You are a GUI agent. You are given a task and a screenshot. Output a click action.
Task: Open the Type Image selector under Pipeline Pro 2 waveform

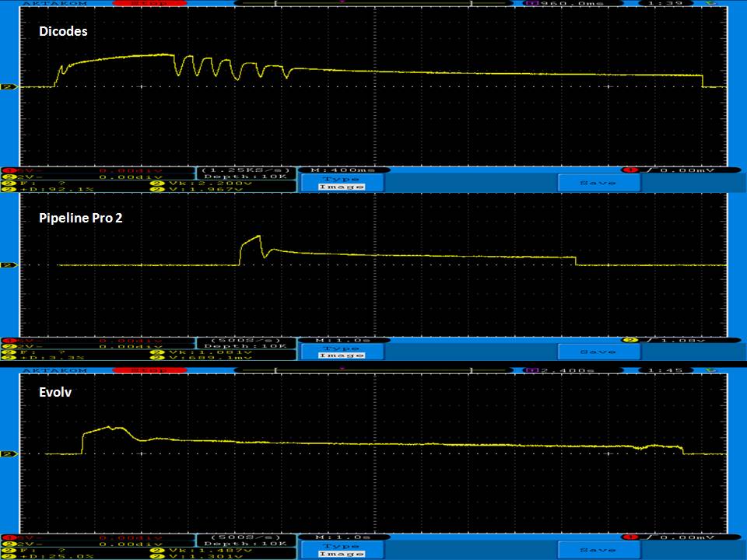click(342, 352)
